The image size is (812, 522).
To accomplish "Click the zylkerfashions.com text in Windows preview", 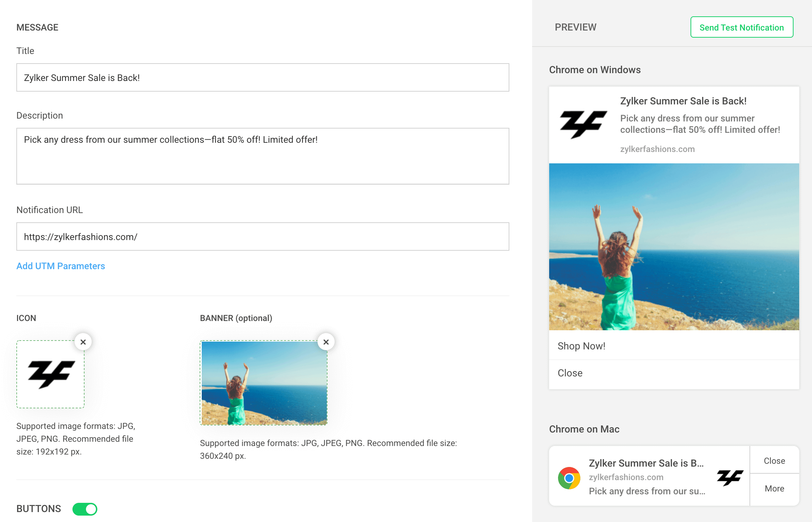I will point(657,149).
